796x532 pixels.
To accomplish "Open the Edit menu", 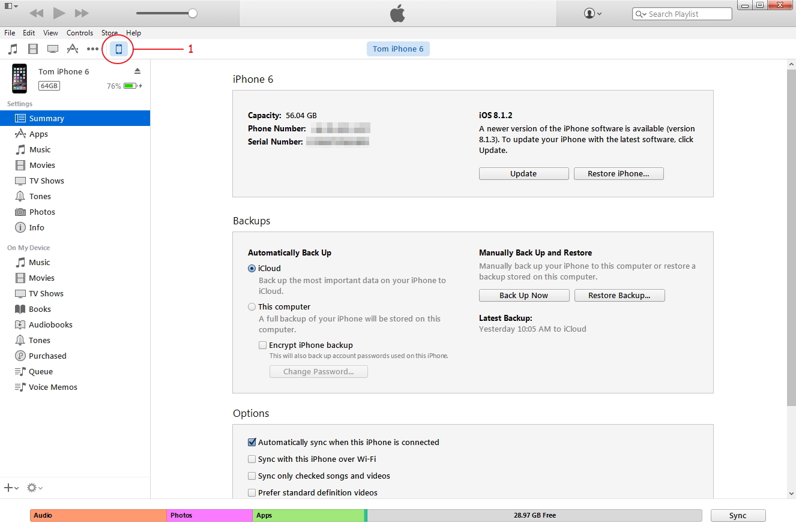I will pyautogui.click(x=29, y=33).
